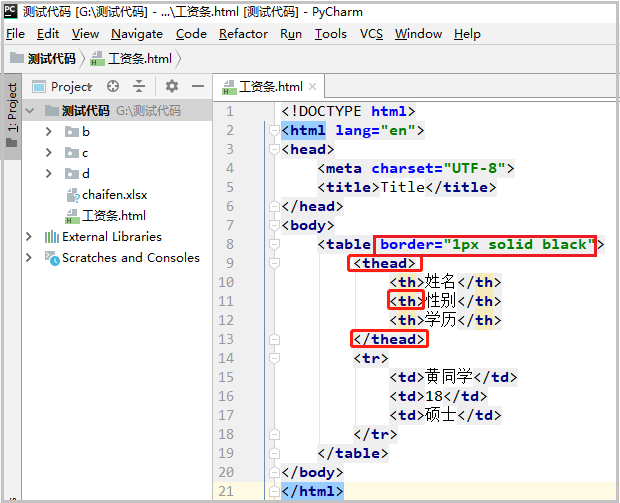Click 工资条.html breadcrumb in navigation bar
This screenshot has width=620, height=503.
tap(131, 59)
